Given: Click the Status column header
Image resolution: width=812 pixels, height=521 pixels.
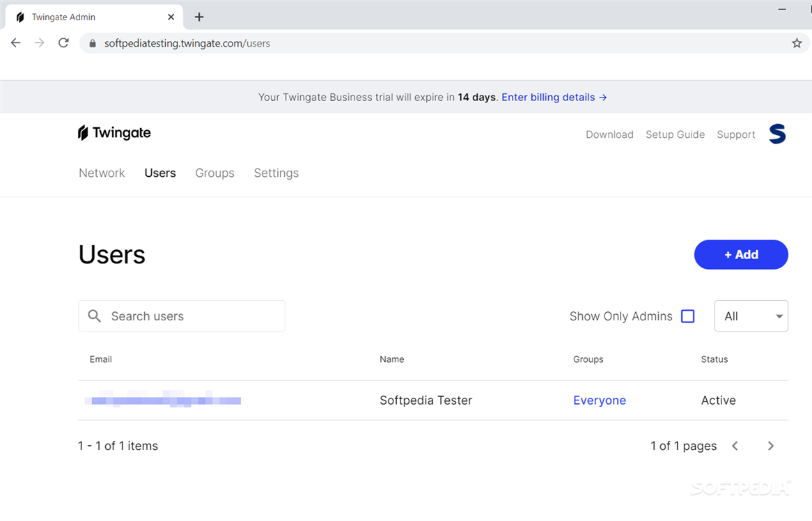Looking at the screenshot, I should pos(714,359).
